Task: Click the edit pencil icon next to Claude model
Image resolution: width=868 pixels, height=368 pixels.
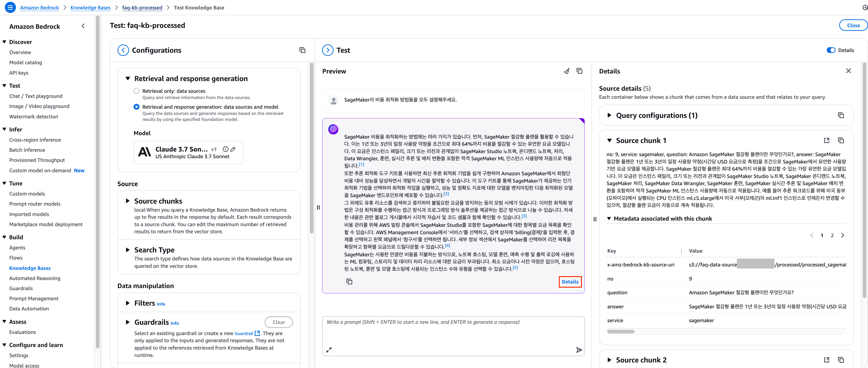Action: click(x=233, y=149)
